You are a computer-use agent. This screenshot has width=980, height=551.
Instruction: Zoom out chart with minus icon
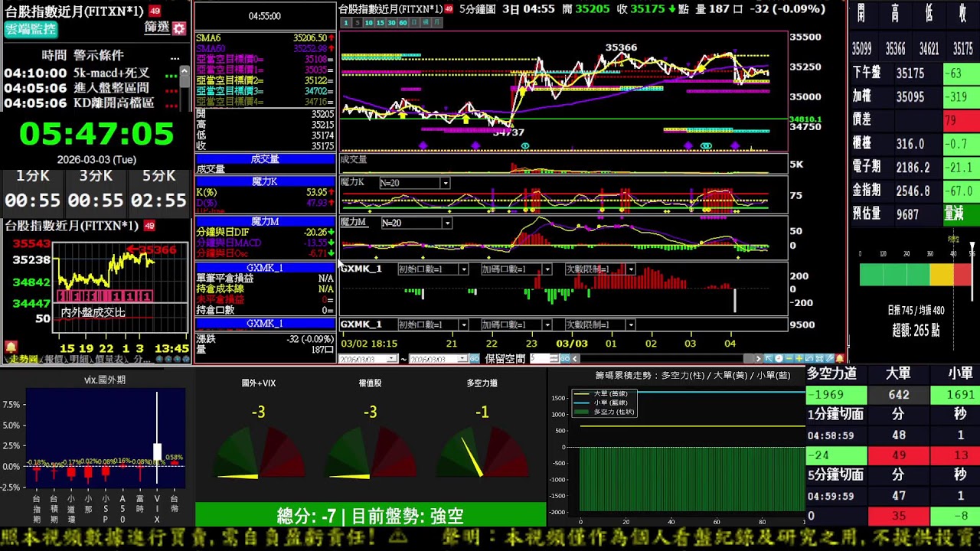789,358
